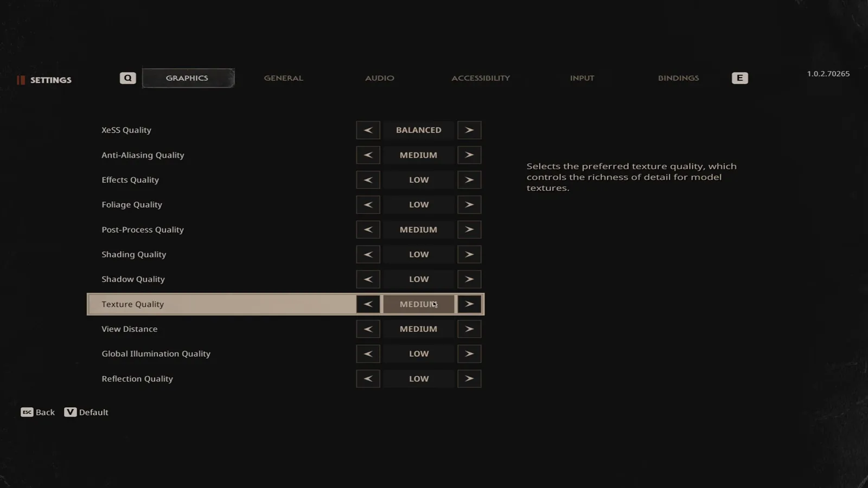Select the Reflection Quality label
The width and height of the screenshot is (868, 488).
click(137, 379)
